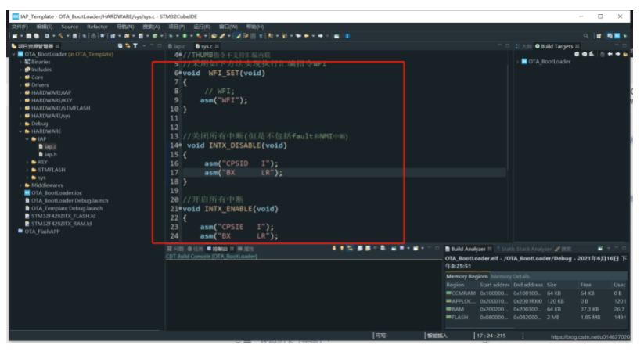The image size is (644, 352).
Task: Switch to the iap.c editor tab
Action: tap(180, 46)
